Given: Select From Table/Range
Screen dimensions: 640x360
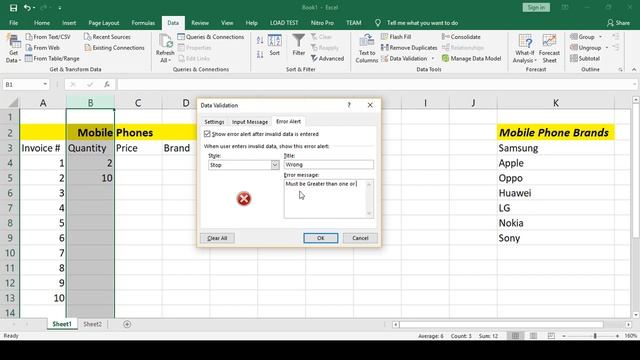Looking at the screenshot, I should 52,59.
